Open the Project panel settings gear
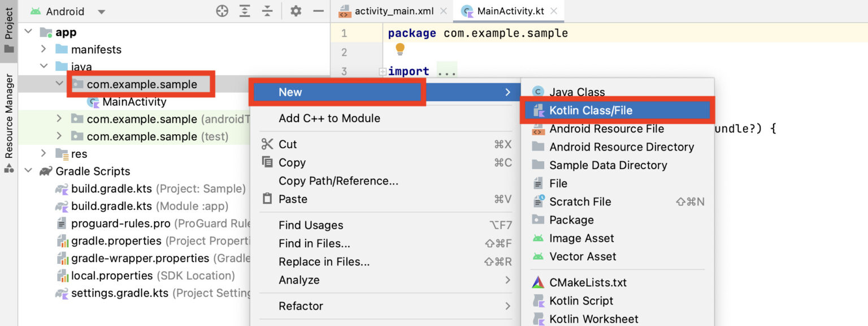 coord(296,11)
